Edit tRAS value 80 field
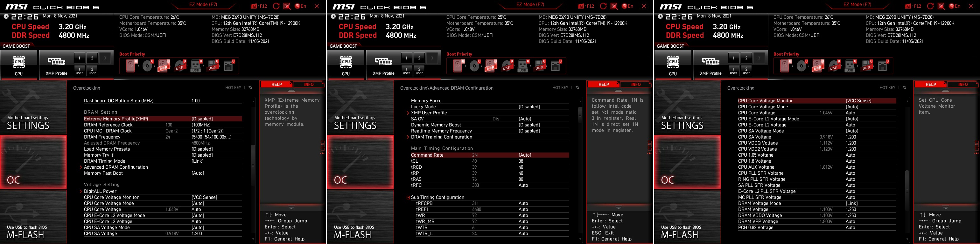980x244 pixels. 490,180
